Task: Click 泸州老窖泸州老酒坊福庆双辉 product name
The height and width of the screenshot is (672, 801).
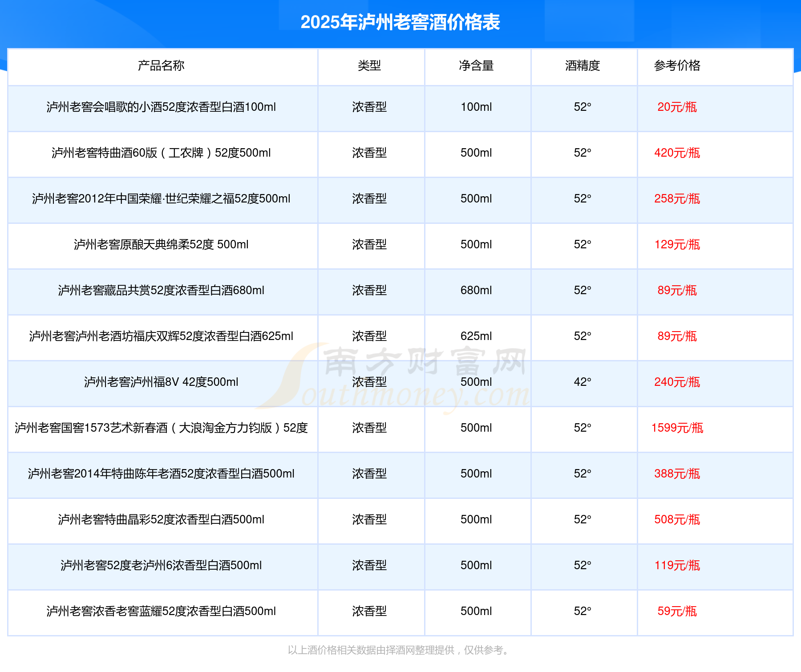Action: coord(161,336)
